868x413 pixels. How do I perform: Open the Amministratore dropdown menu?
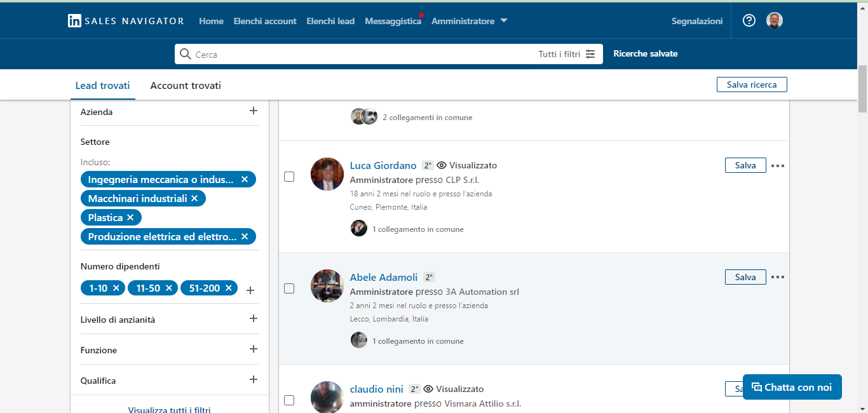pos(470,21)
